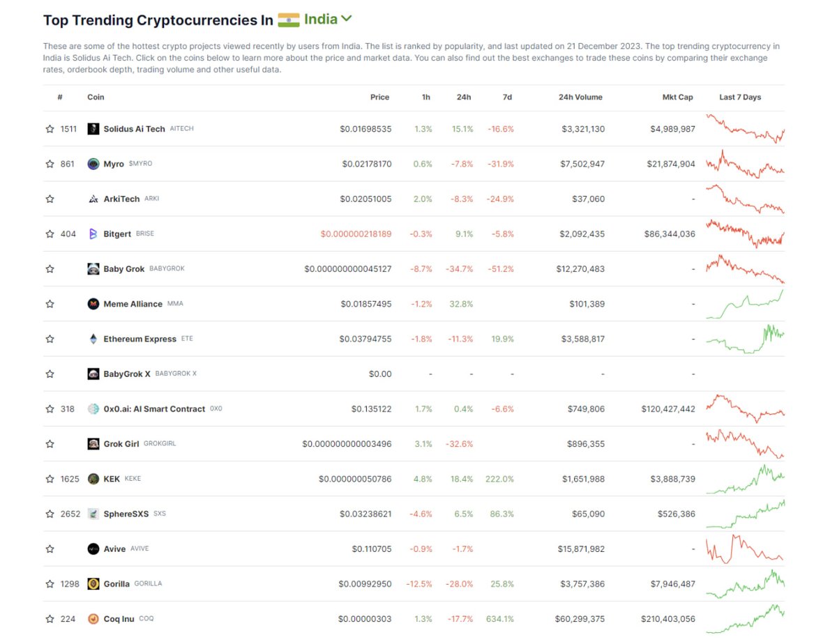Click the Bitgert coin logo

[93, 233]
